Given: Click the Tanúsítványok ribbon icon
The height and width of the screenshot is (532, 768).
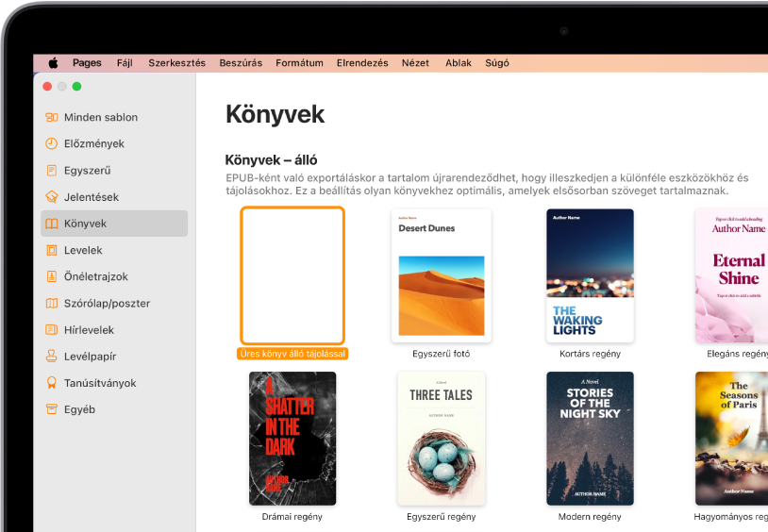Looking at the screenshot, I should tap(52, 383).
